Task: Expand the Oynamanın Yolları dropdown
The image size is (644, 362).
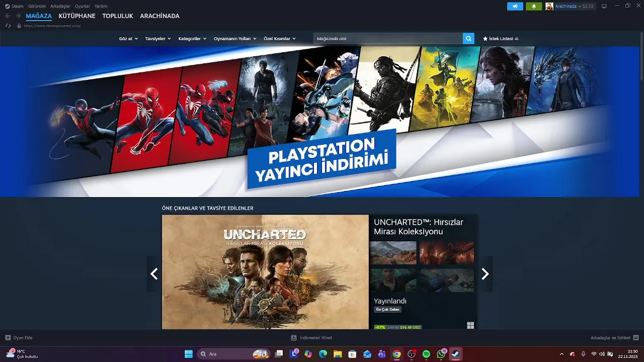Action: click(x=235, y=39)
